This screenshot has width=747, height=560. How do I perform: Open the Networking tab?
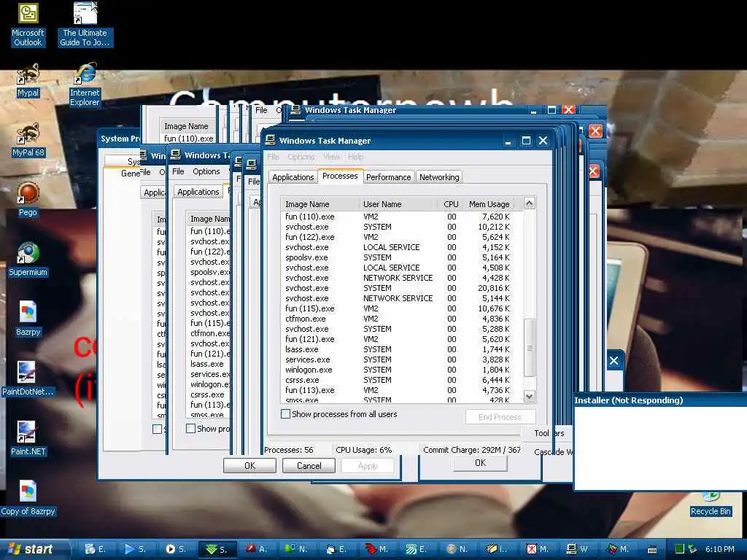tap(439, 177)
